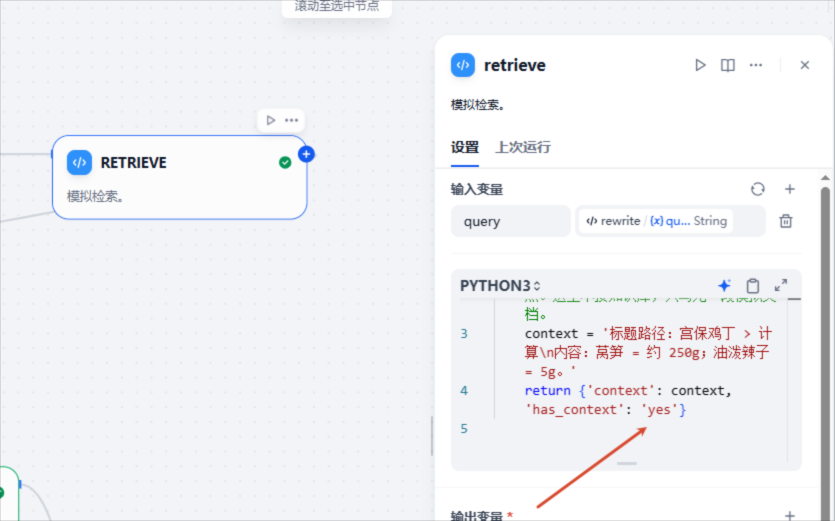Expand the code editor to fullscreen
Viewport: 835px width, 521px height.
coord(781,286)
